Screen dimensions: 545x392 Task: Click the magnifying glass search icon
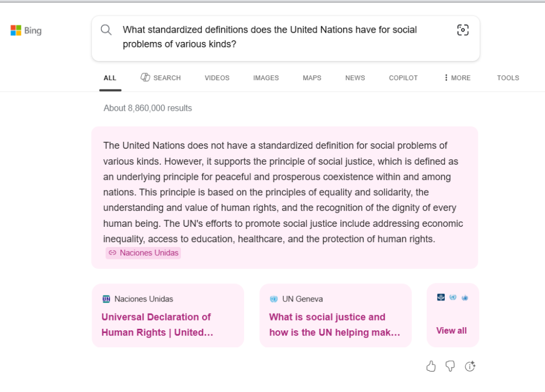[106, 30]
